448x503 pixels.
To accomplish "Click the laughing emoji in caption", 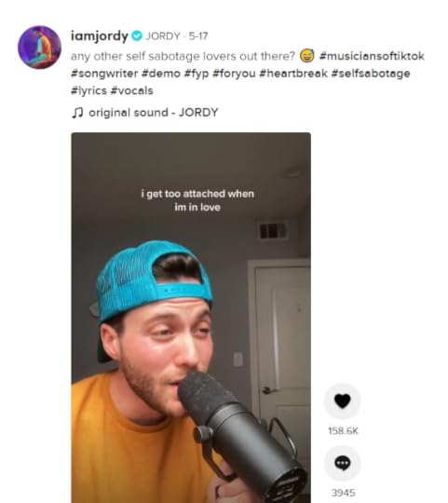I will tap(307, 56).
